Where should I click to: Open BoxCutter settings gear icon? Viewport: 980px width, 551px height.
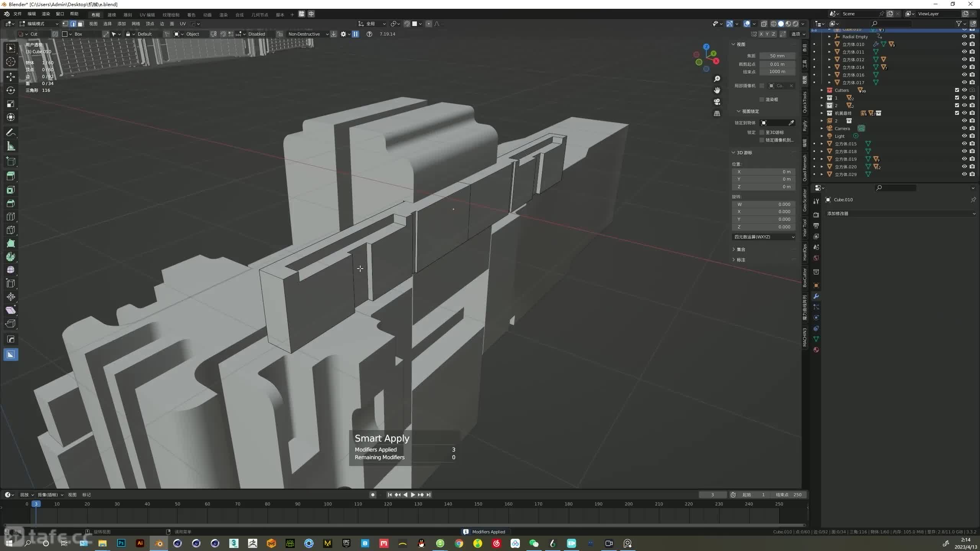(x=343, y=34)
